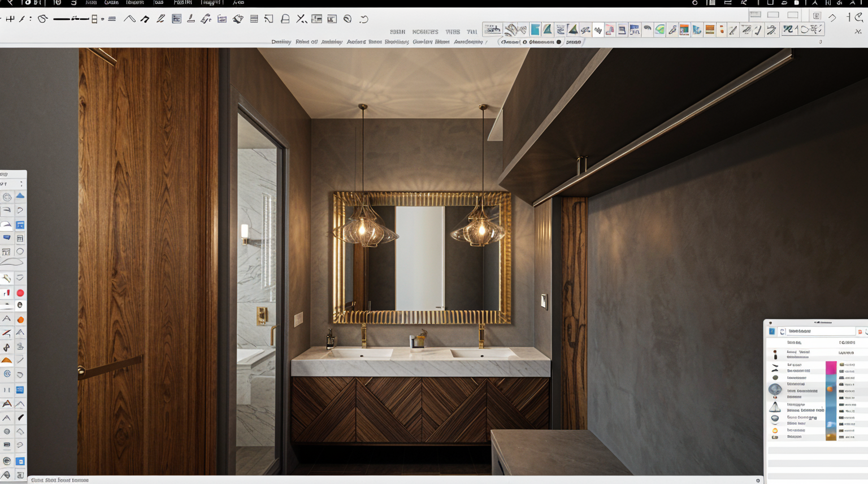Select the teal square icon in the ribbon

click(535, 30)
